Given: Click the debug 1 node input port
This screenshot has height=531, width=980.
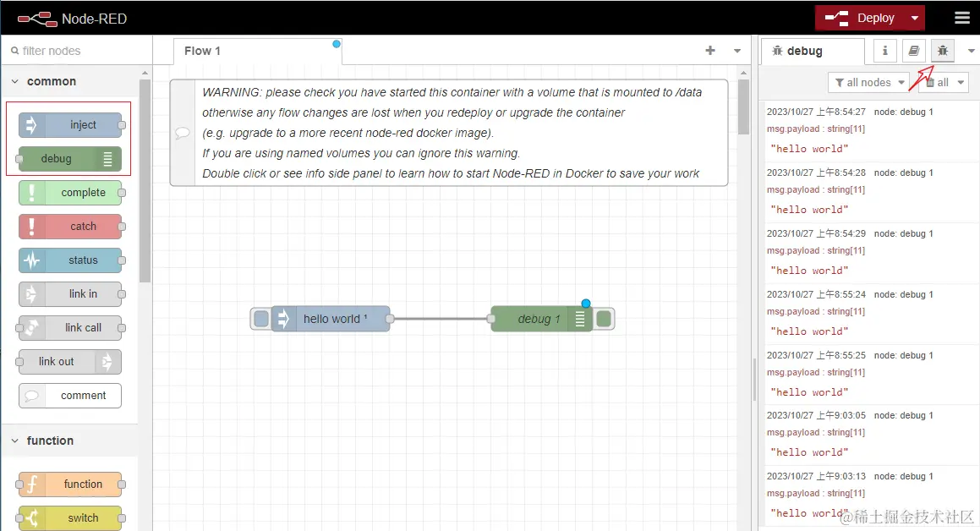Looking at the screenshot, I should coord(491,319).
